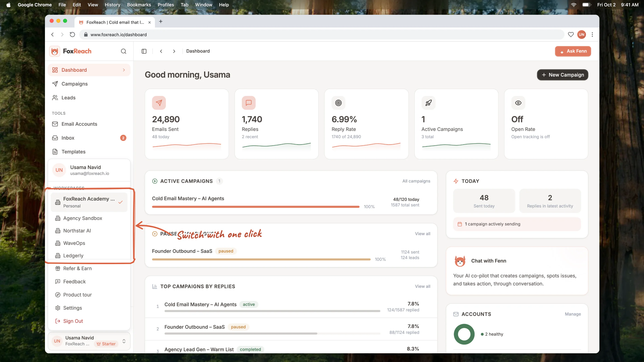Click View all in Top Campaigns section

(x=422, y=286)
